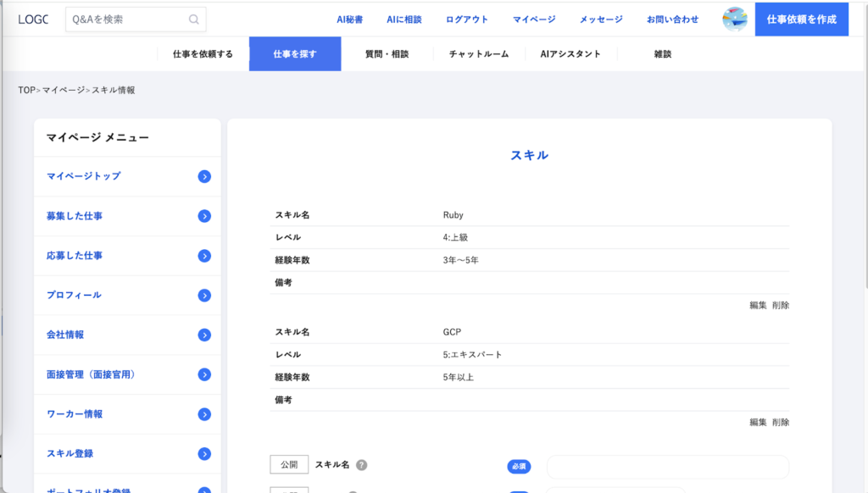Open the 質問・相談 navigation tab

[387, 54]
